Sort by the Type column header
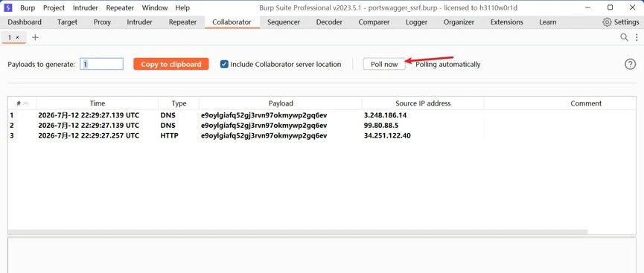Screen dimensions: 644x273 click(x=179, y=103)
